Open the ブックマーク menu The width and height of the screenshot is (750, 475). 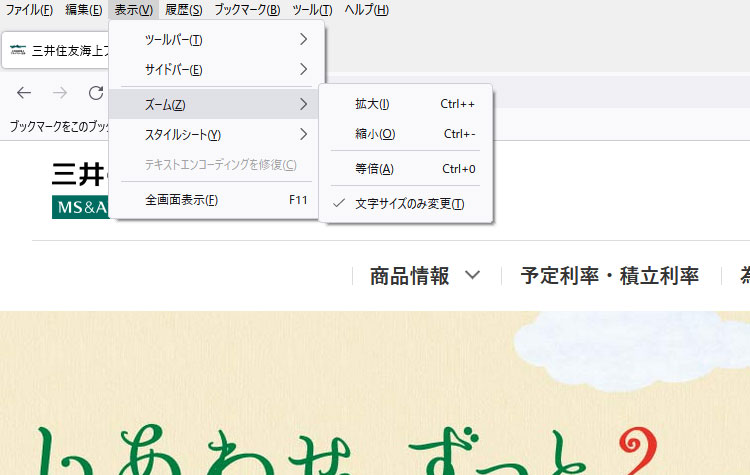tap(247, 10)
